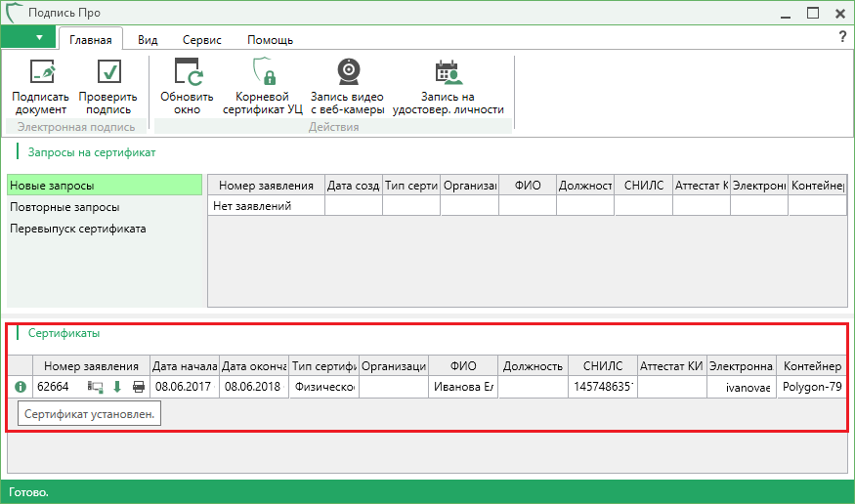The width and height of the screenshot is (855, 504).
Task: Select Новые запросы in the request list
Action: (104, 185)
